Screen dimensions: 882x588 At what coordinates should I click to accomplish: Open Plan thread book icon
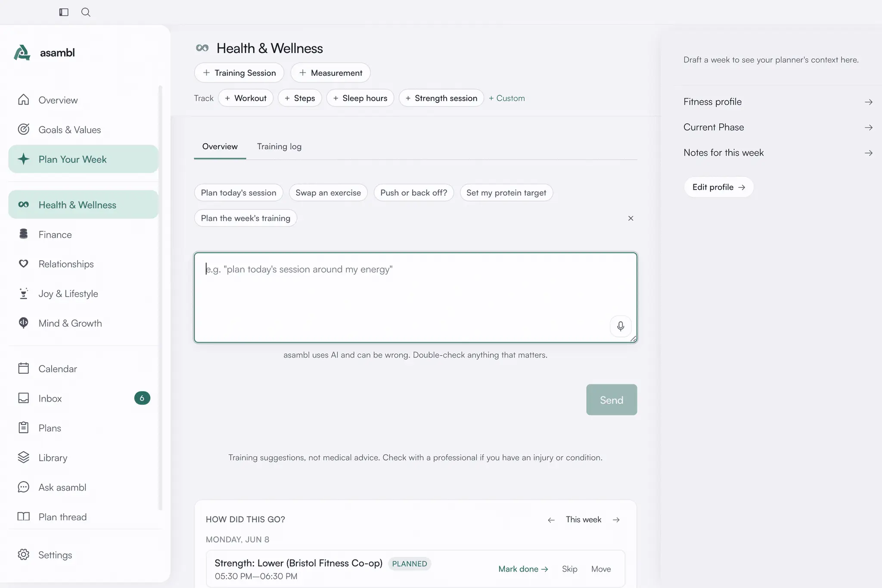pyautogui.click(x=24, y=517)
